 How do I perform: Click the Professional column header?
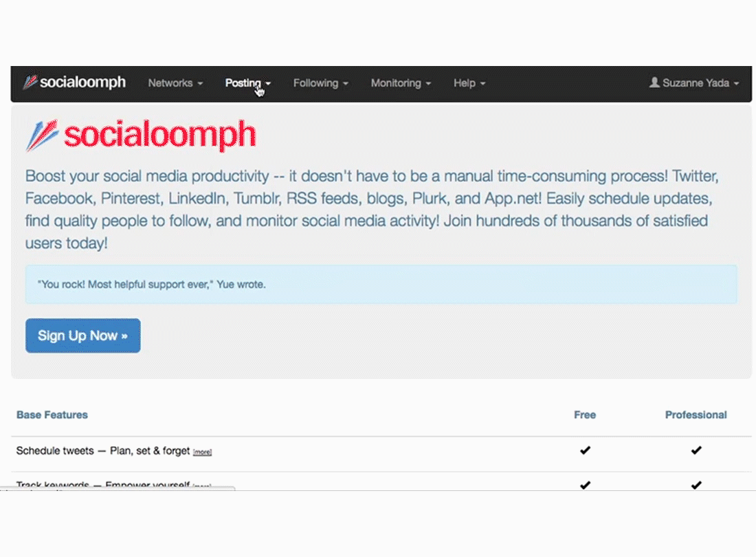coord(696,415)
